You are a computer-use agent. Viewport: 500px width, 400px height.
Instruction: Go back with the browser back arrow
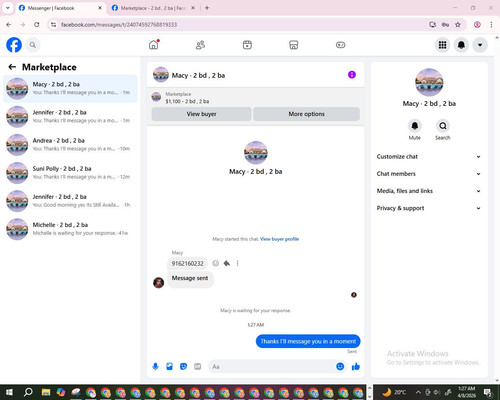pyautogui.click(x=9, y=25)
